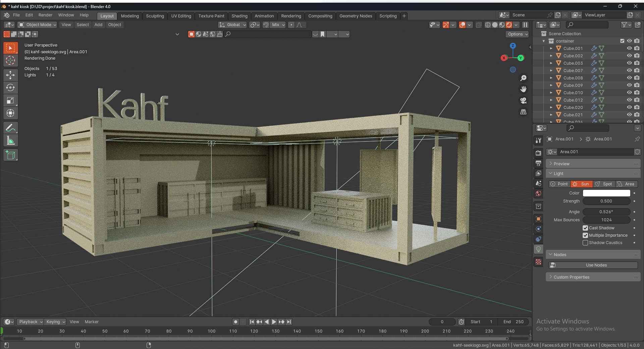Open the Output properties tab

[x=538, y=163]
